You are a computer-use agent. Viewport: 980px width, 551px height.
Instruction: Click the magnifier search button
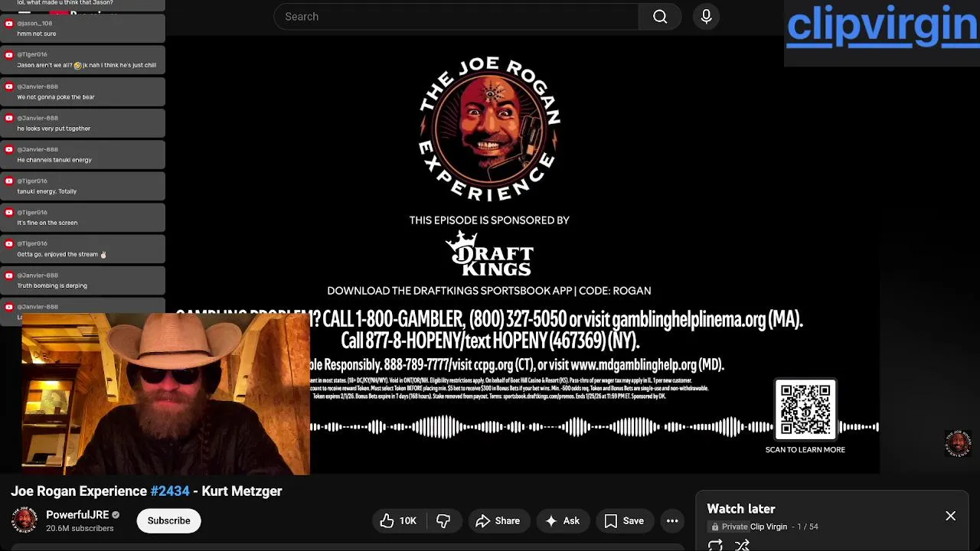coord(660,16)
